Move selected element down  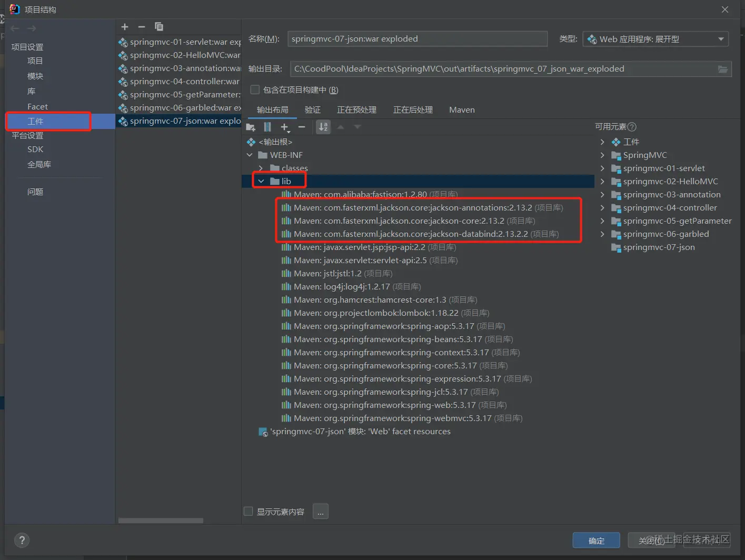coord(357,127)
